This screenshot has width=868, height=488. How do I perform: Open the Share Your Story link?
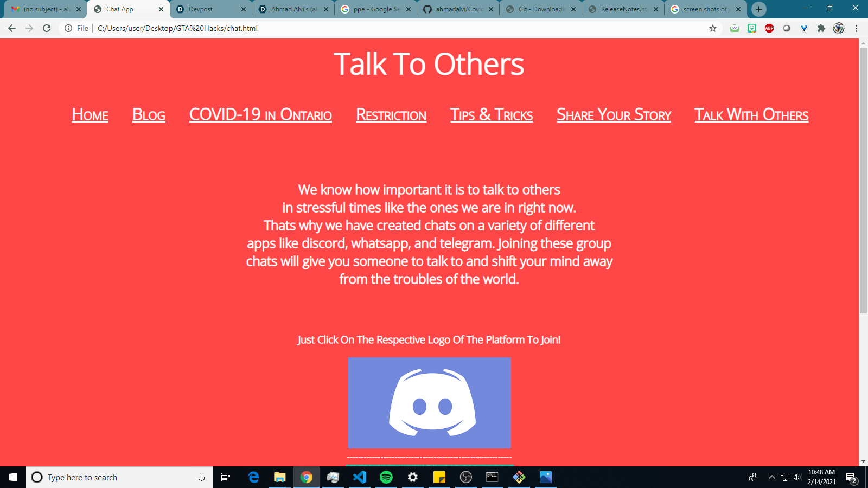point(614,115)
